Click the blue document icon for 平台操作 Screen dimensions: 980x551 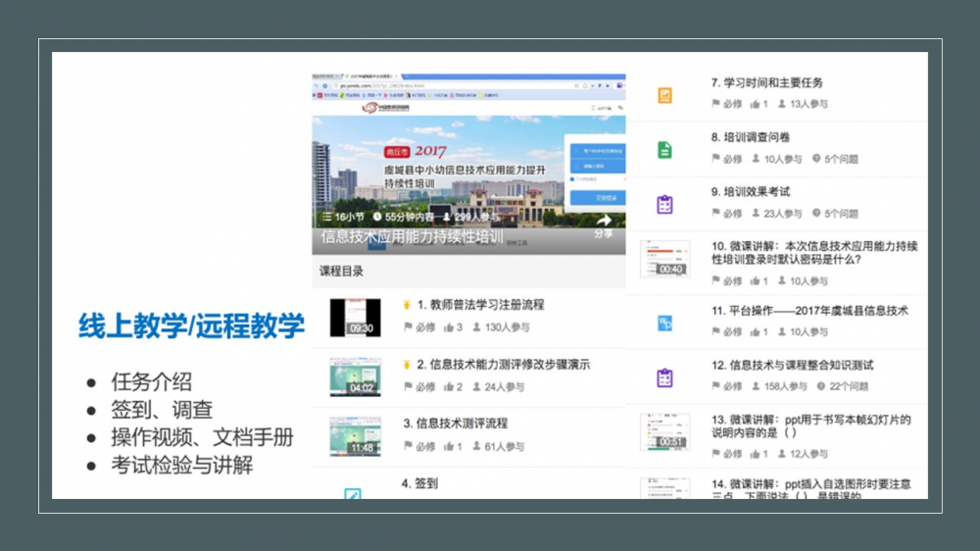pos(664,323)
